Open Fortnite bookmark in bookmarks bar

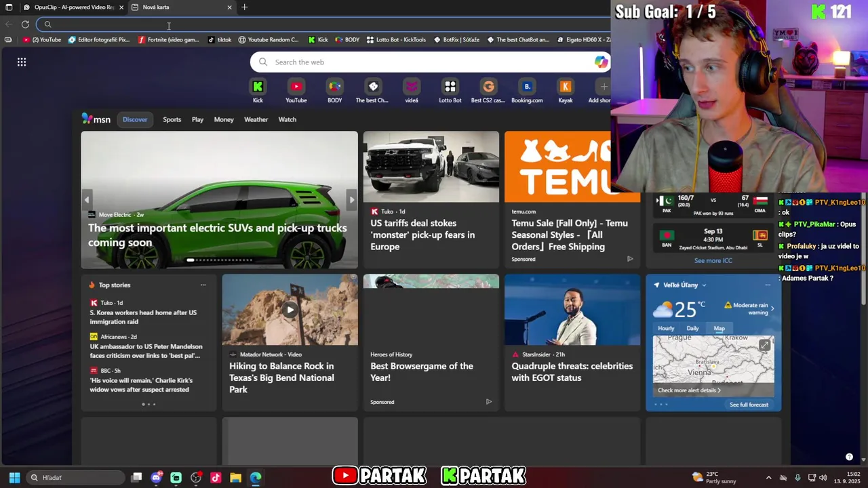pyautogui.click(x=168, y=40)
